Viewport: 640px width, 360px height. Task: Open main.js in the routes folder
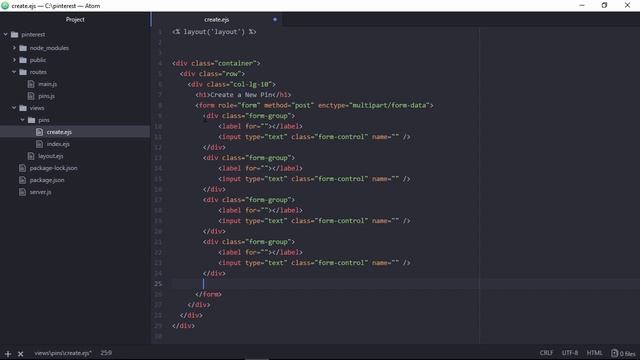47,84
